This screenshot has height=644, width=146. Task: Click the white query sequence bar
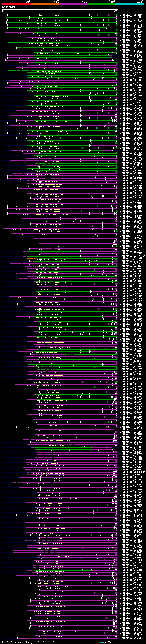60,9
